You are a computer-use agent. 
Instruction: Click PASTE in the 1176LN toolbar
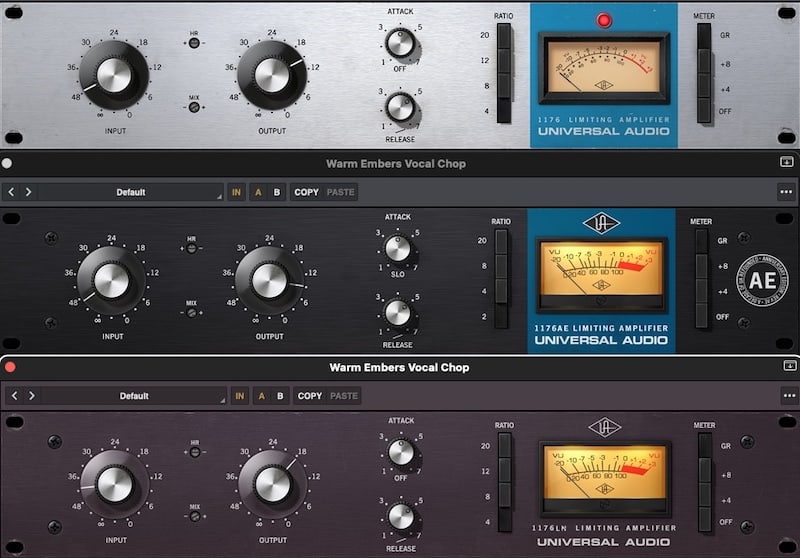click(344, 396)
